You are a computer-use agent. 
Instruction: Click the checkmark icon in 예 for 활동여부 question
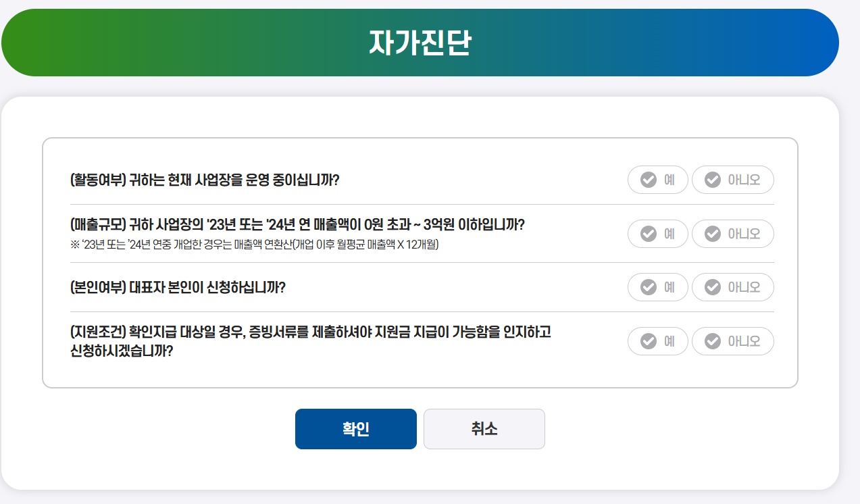pyautogui.click(x=647, y=180)
